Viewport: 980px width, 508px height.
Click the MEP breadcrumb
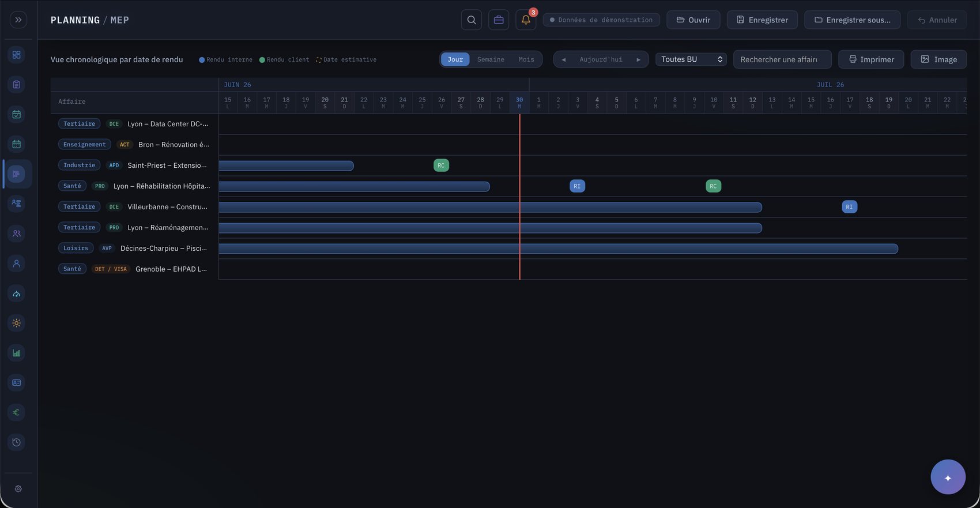coord(120,20)
